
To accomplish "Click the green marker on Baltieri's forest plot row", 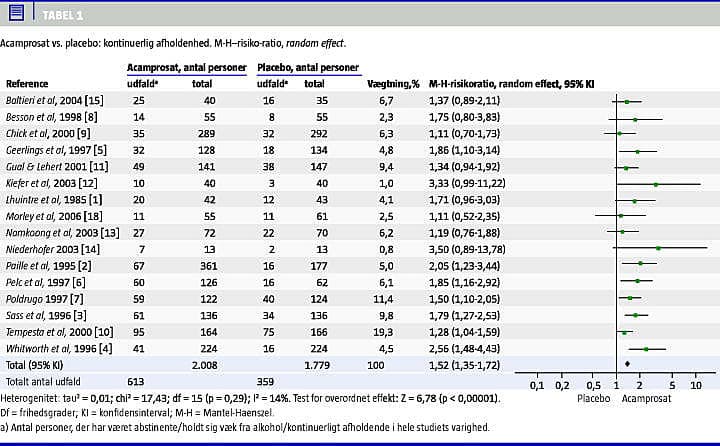I will click(626, 102).
